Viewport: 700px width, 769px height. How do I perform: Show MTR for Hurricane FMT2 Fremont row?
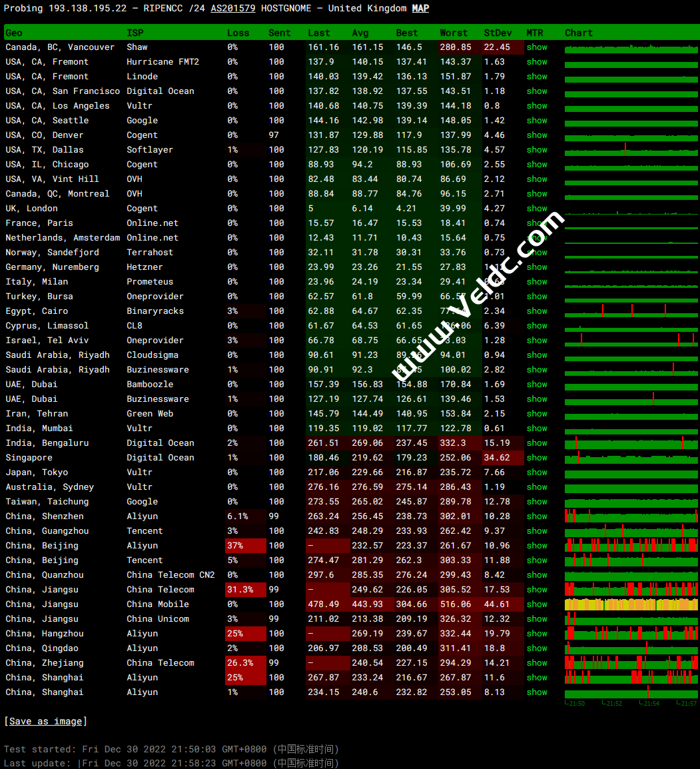pyautogui.click(x=537, y=62)
